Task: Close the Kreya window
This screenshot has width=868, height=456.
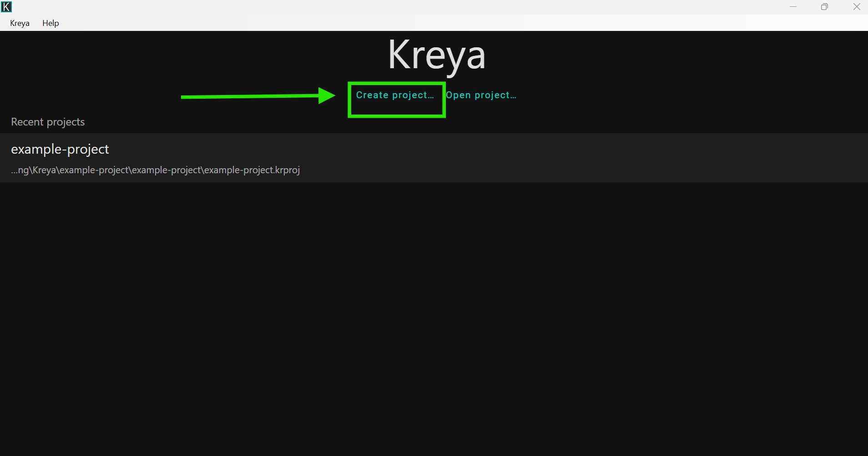Action: [x=856, y=7]
